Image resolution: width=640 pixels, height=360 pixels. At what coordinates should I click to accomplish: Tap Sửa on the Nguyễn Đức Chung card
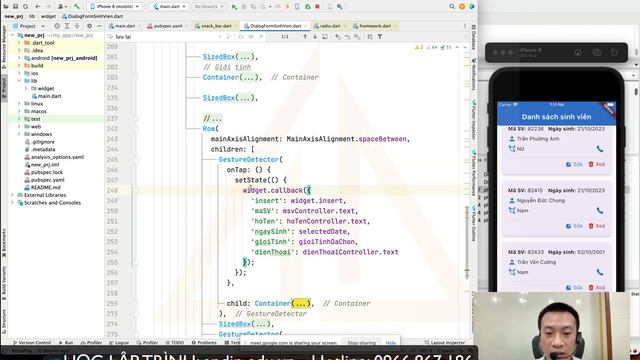[x=574, y=226]
